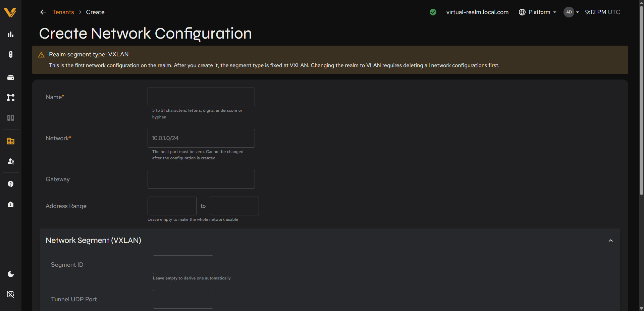The height and width of the screenshot is (311, 644).
Task: Open the greyed two-column panels sidebar icon
Action: coord(11,118)
